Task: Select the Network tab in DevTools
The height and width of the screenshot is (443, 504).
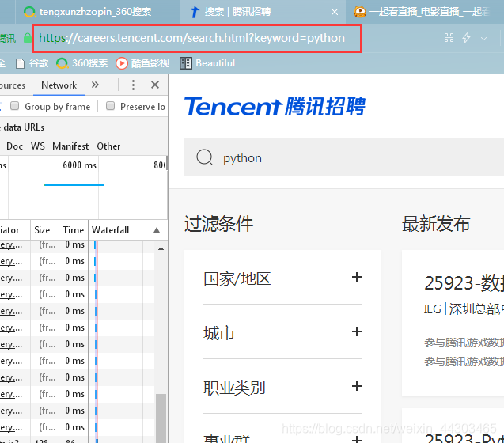Action: [x=59, y=85]
